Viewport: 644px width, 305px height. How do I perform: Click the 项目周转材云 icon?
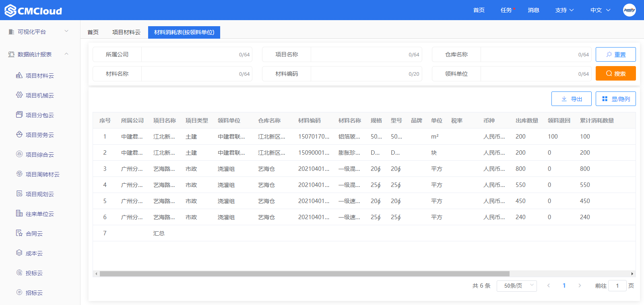click(x=19, y=174)
